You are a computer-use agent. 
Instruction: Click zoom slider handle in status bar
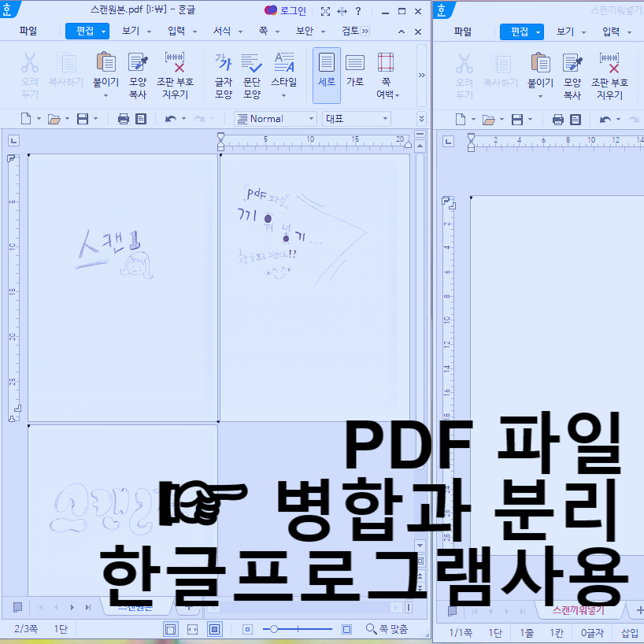[x=273, y=629]
